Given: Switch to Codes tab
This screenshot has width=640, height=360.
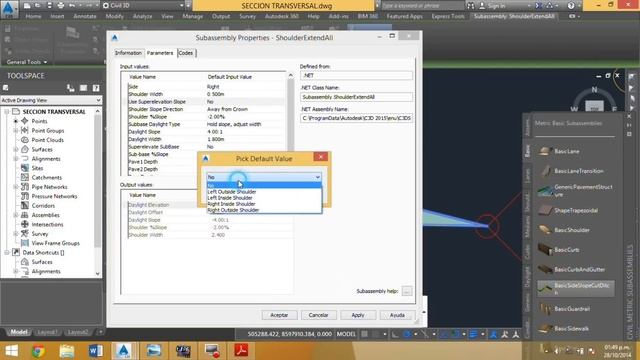Looking at the screenshot, I should (x=186, y=53).
